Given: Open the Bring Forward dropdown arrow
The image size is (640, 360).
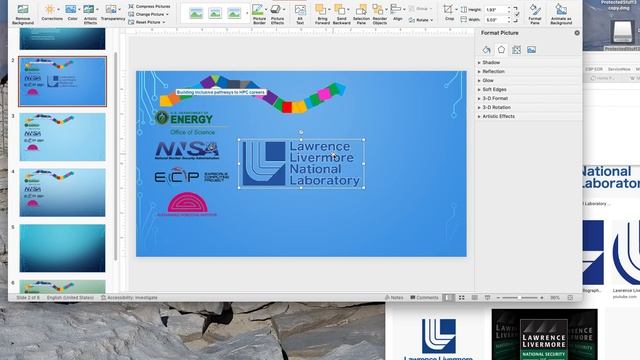Looking at the screenshot, I should click(x=329, y=10).
